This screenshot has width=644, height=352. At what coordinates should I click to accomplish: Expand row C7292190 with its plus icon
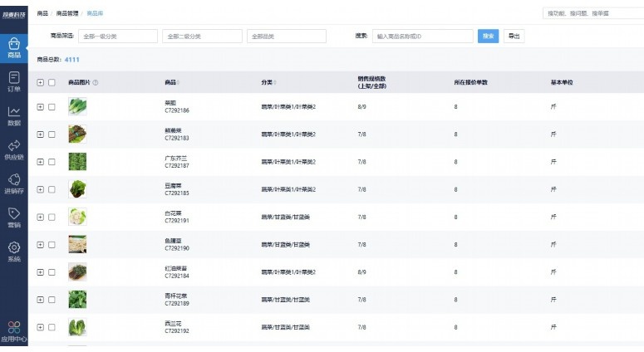[40, 245]
